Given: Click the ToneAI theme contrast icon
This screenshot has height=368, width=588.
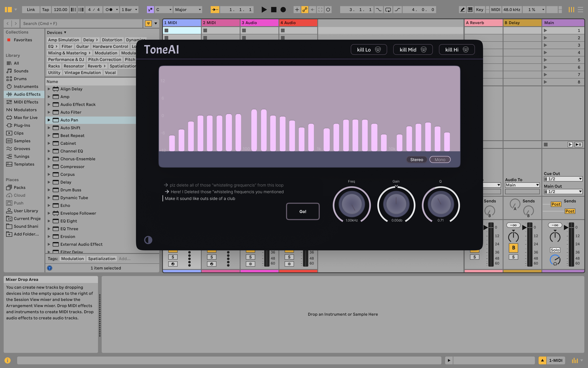Looking at the screenshot, I should [148, 240].
